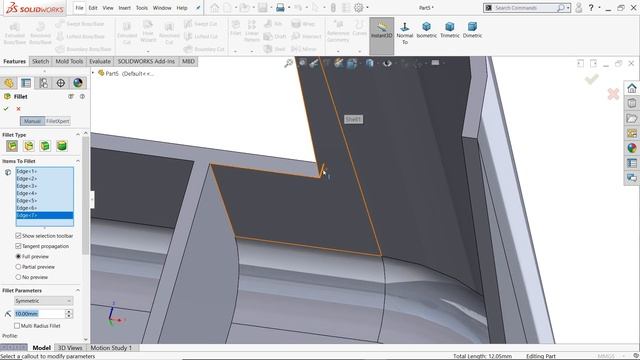Click the fillet radius 10.00mm field
Image resolution: width=640 pixels, height=360 pixels.
tap(40, 313)
